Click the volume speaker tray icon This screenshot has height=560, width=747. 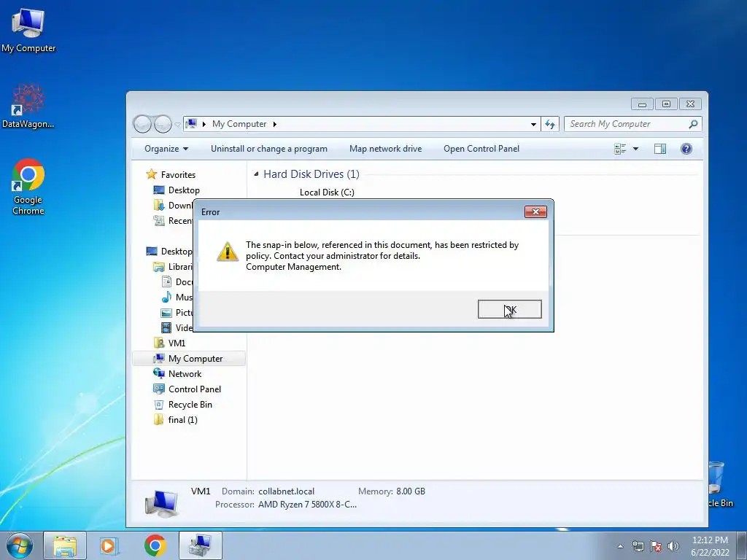pos(673,546)
